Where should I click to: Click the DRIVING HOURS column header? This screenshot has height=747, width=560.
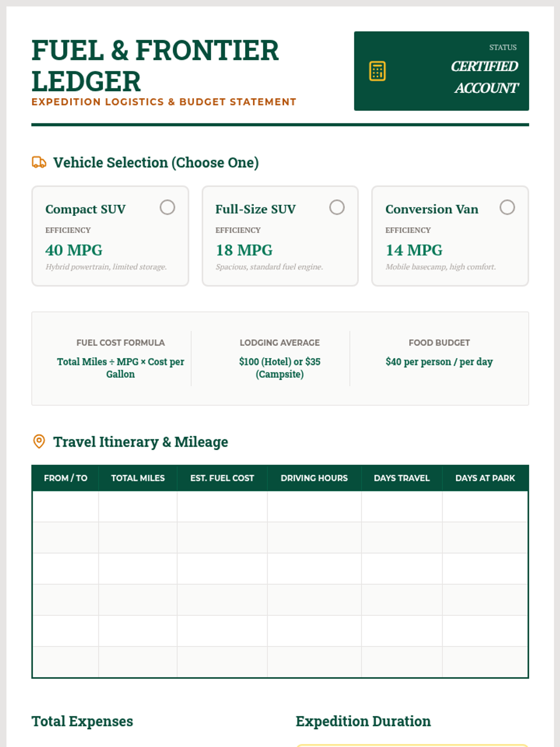coord(314,478)
